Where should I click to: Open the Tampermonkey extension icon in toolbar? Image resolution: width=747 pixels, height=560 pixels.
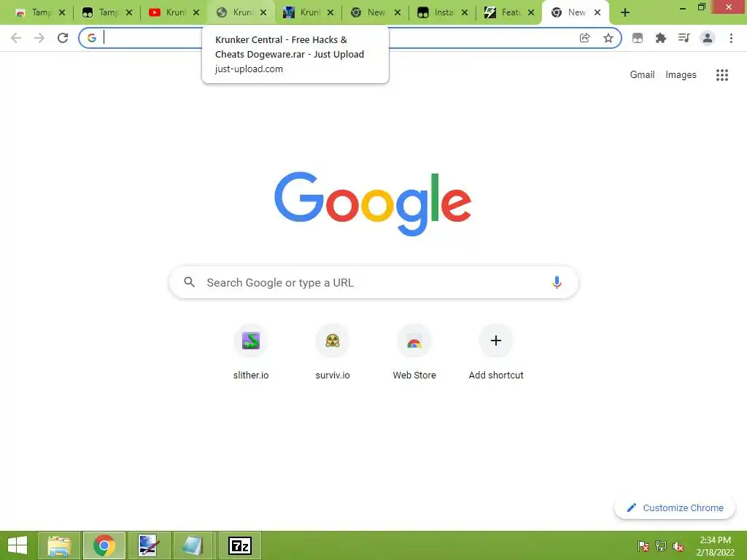pos(638,38)
